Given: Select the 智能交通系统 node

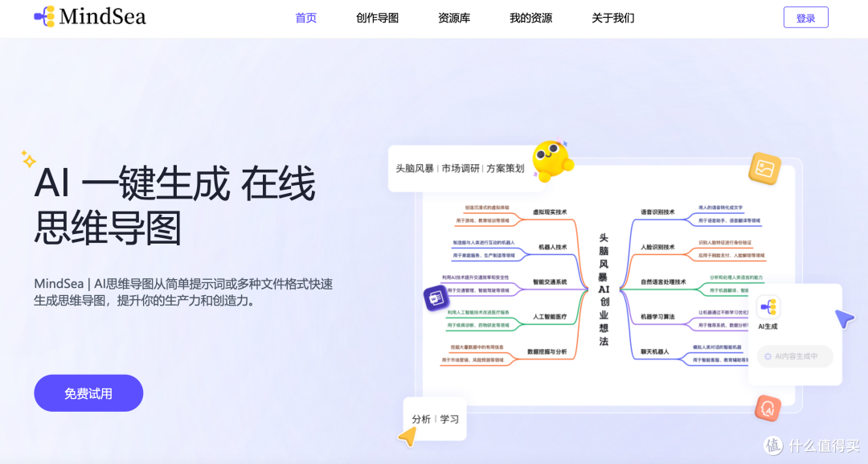Looking at the screenshot, I should click(x=549, y=281).
